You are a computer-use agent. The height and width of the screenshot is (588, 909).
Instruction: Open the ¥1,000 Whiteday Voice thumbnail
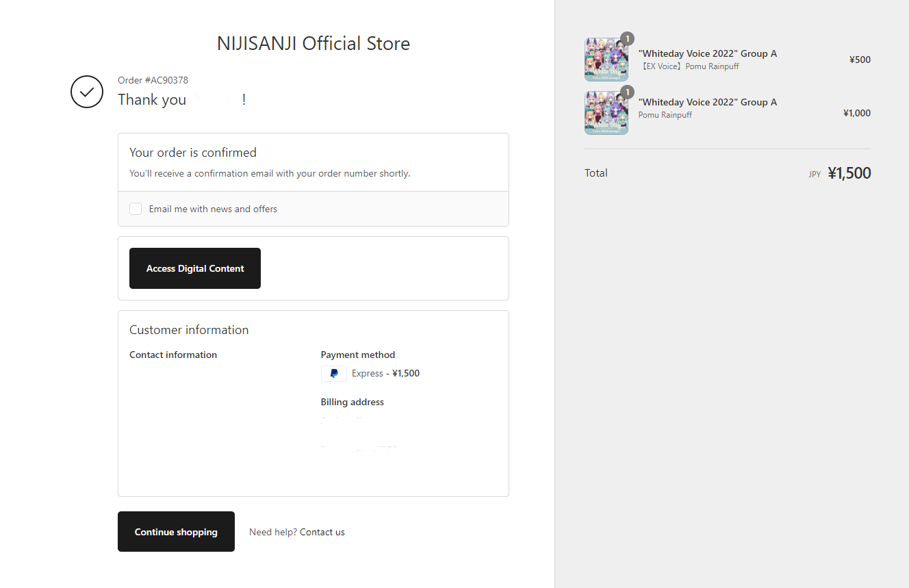[606, 113]
